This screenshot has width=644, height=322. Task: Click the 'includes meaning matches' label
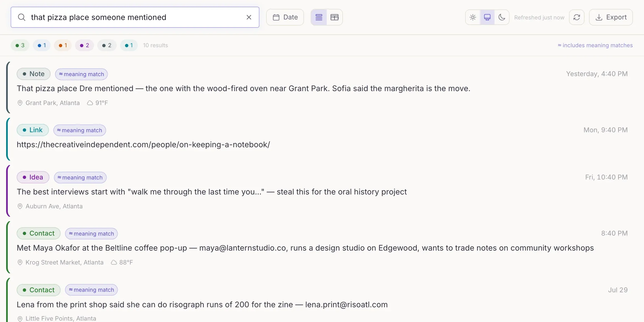[x=595, y=45]
